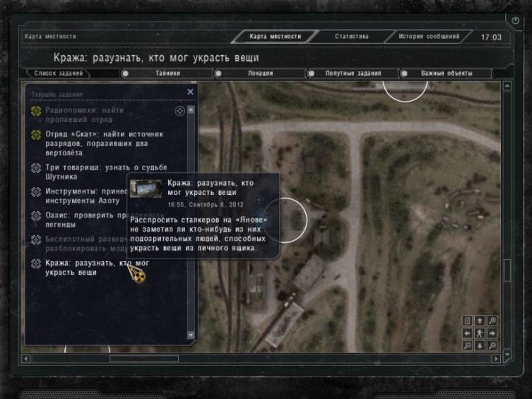Close the current tasks panel
The image size is (532, 399).
[190, 92]
